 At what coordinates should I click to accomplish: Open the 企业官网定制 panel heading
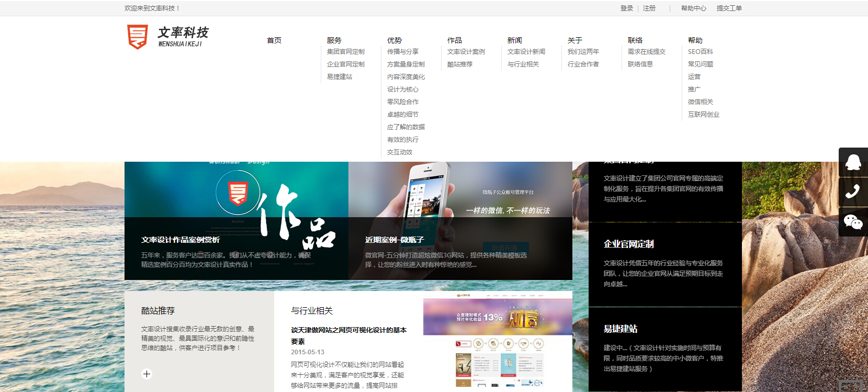click(629, 244)
